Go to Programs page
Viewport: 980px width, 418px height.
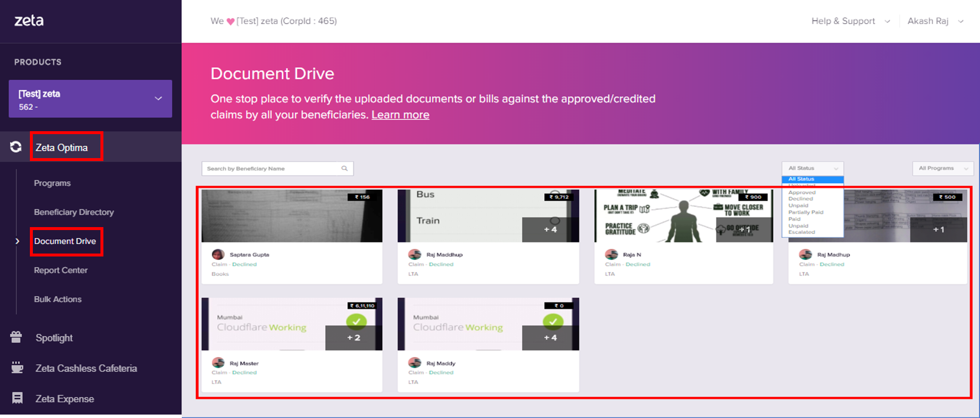[x=52, y=183]
